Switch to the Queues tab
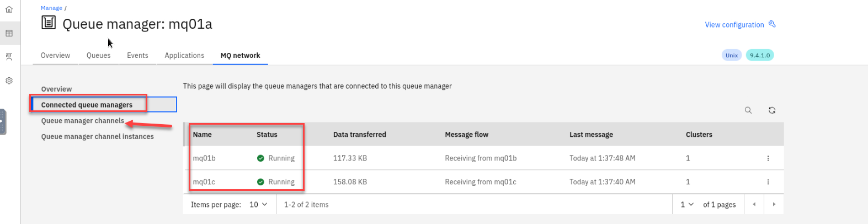868x224 pixels. click(x=98, y=55)
